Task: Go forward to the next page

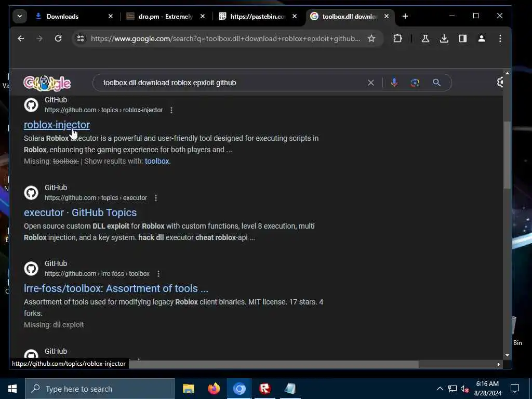Action: [x=39, y=38]
